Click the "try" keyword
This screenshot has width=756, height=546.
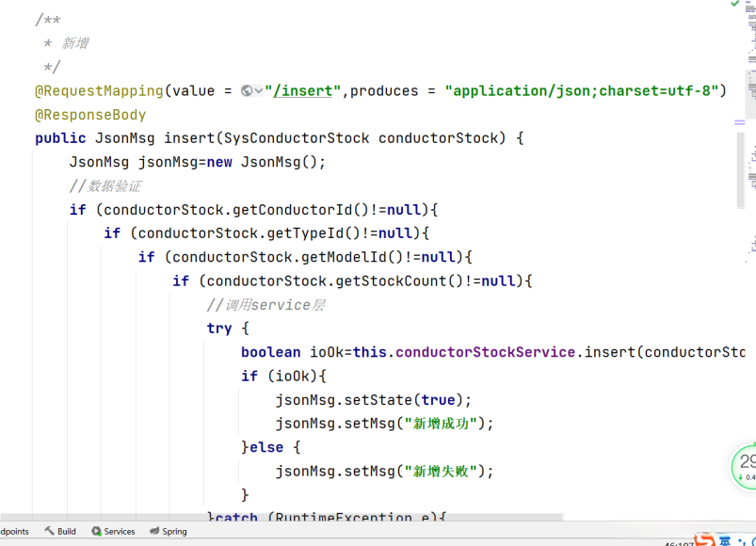219,329
